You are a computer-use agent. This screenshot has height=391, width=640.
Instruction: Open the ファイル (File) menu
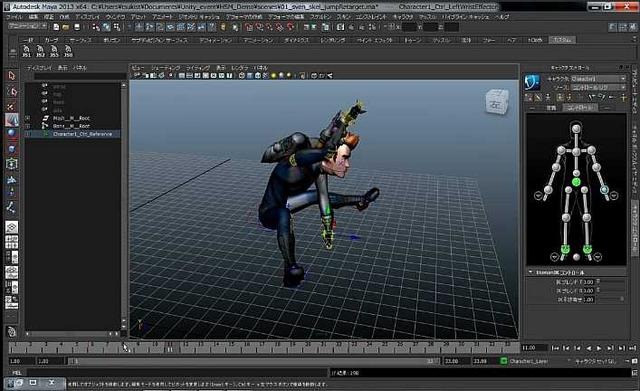point(14,17)
